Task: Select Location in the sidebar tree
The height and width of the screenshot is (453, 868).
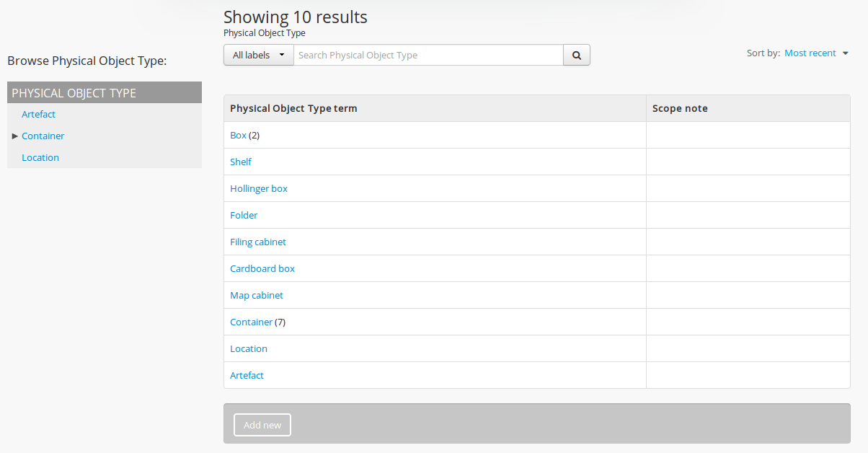Action: click(x=40, y=157)
